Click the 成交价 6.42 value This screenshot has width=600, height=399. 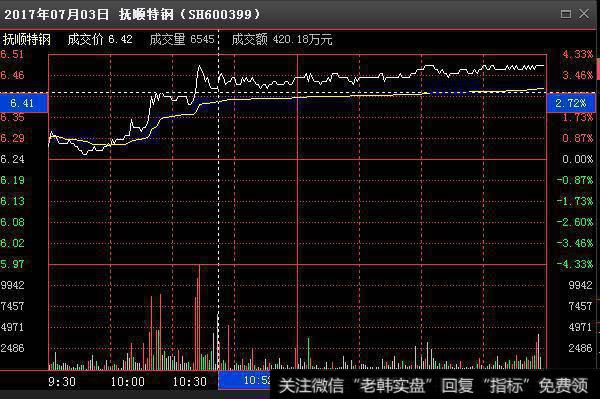tap(100, 39)
